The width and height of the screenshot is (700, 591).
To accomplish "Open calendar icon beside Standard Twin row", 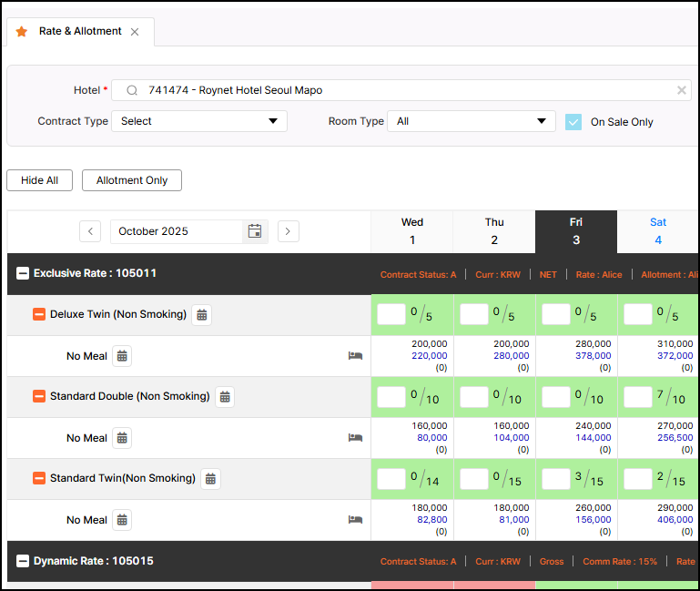I will pos(210,479).
